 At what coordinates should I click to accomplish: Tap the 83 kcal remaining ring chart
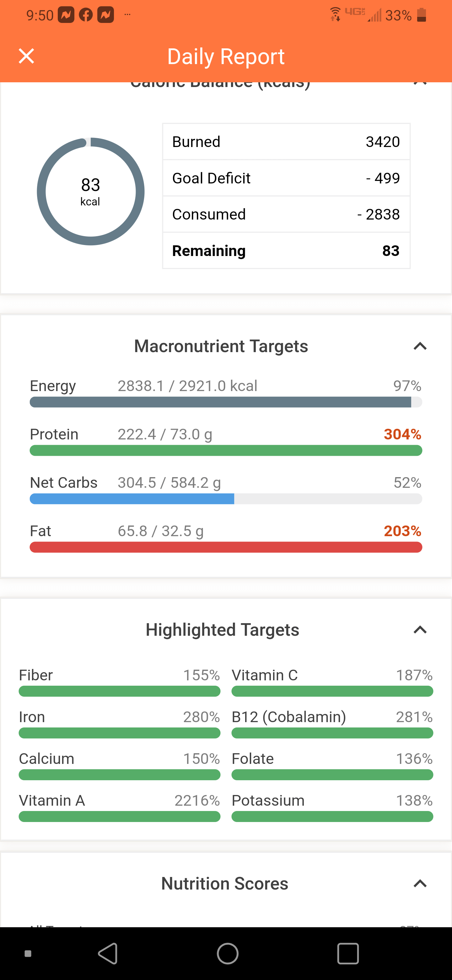coord(90,191)
